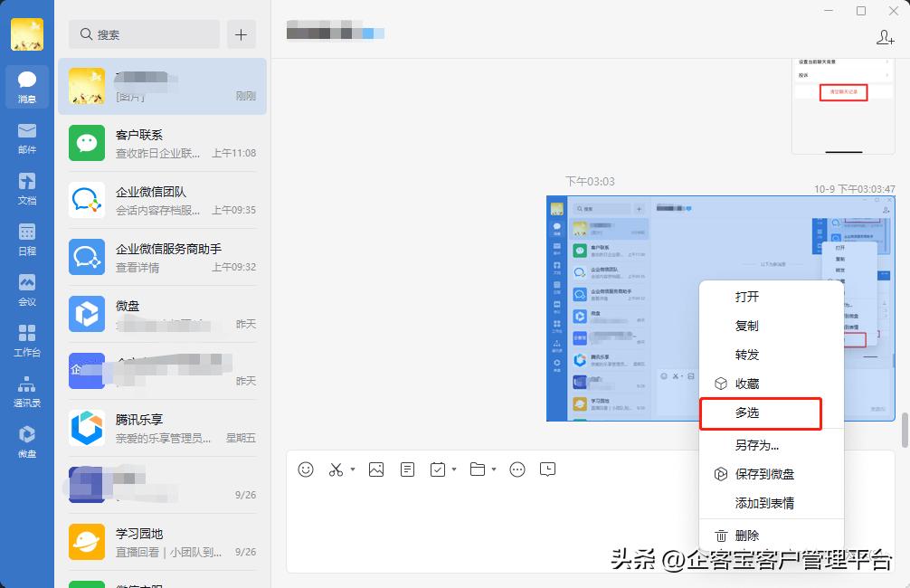Click the more options ellipsis icon
Screen dimensions: 910x588
pyautogui.click(x=517, y=469)
